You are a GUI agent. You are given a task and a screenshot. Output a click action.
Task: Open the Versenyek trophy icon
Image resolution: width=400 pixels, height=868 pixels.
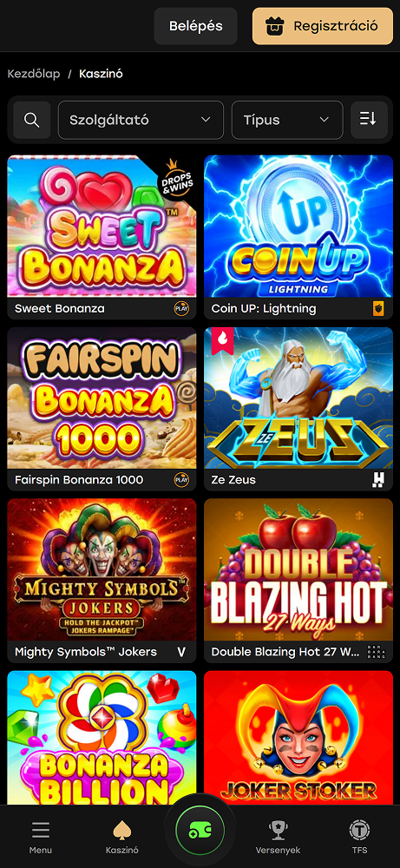(278, 831)
